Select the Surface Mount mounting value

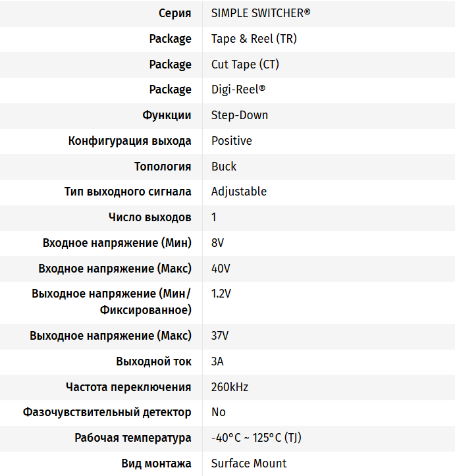click(248, 463)
